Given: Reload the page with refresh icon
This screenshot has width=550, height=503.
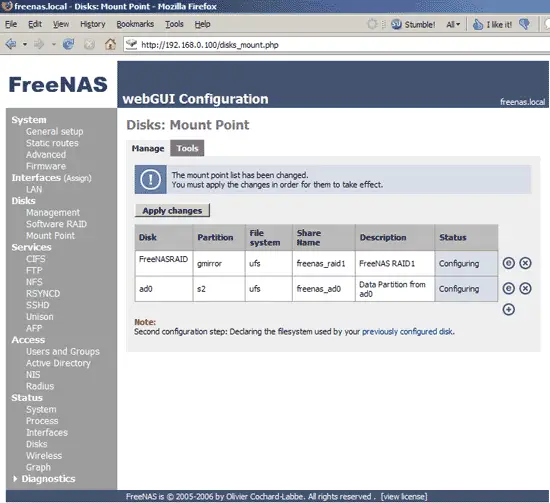Looking at the screenshot, I should pos(68,45).
